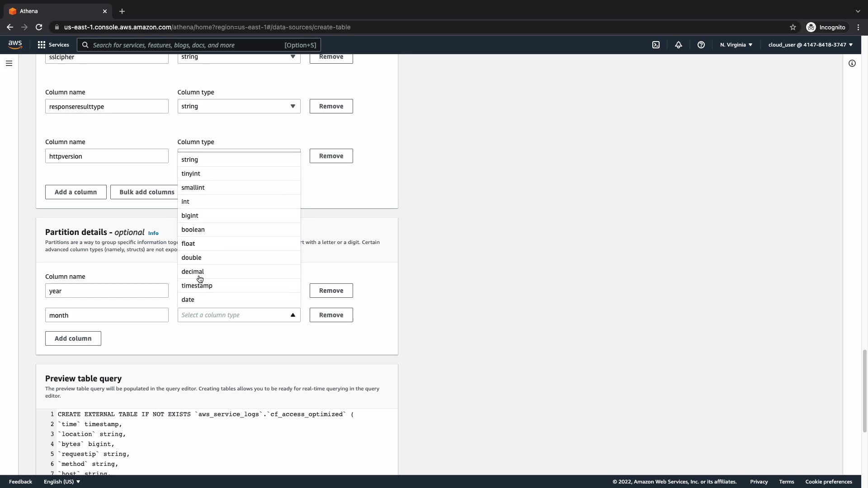Go to the AWS logo home
This screenshot has width=868, height=488.
click(x=15, y=44)
